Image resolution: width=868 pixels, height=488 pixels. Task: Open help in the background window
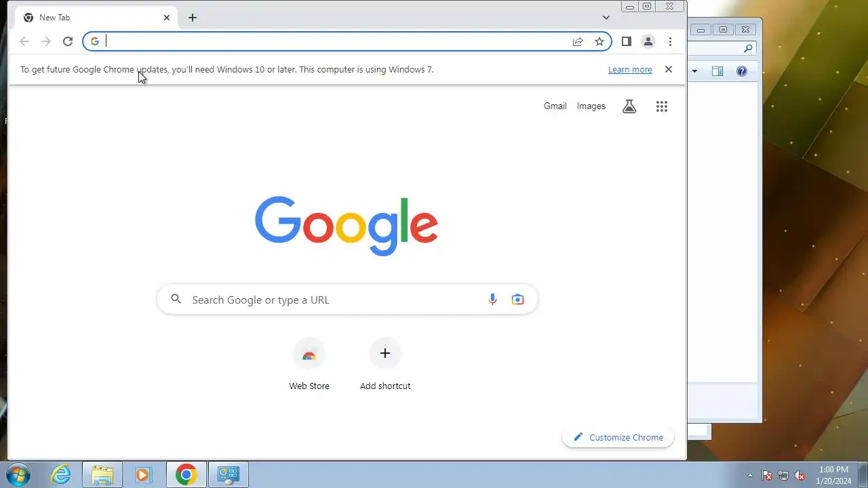coord(742,71)
